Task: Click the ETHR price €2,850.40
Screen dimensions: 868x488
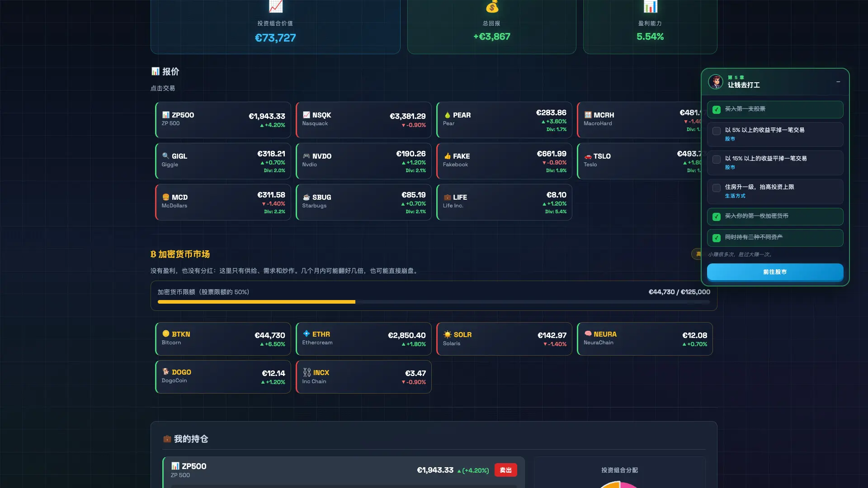Action: pyautogui.click(x=406, y=335)
